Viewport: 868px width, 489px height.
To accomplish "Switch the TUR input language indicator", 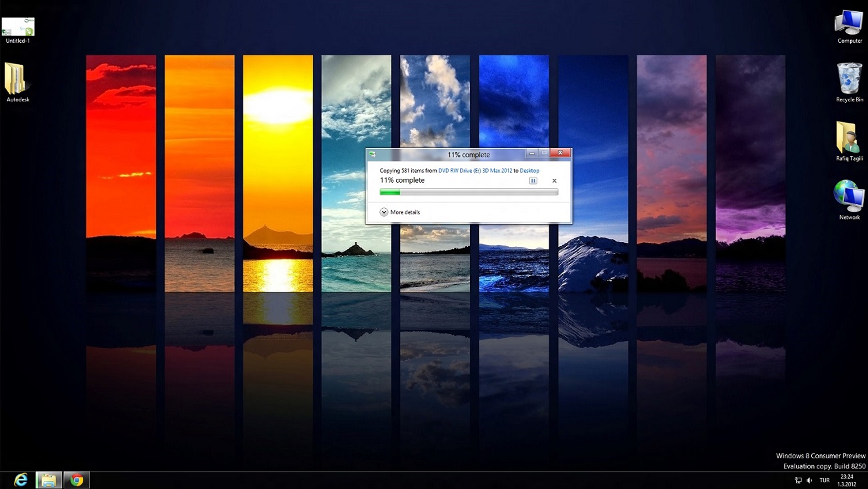I will click(825, 480).
